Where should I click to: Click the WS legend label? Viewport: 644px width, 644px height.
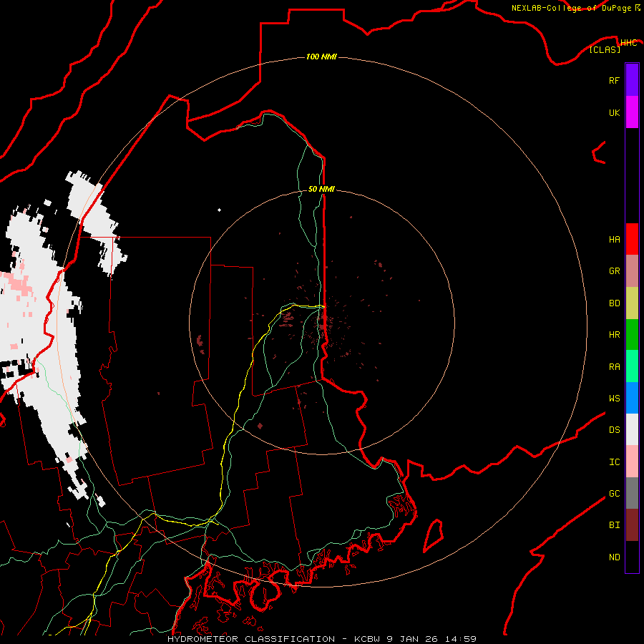coord(614,399)
